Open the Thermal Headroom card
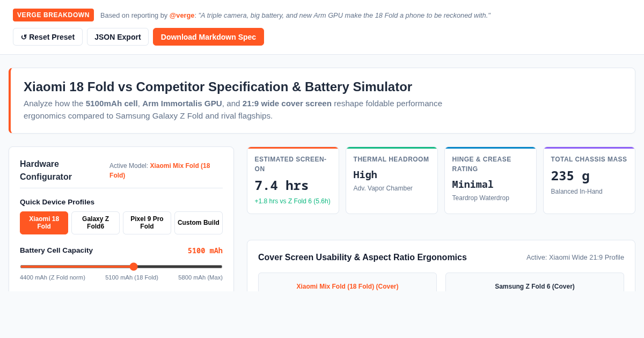Viewport: 644px width, 338px height. tap(392, 180)
